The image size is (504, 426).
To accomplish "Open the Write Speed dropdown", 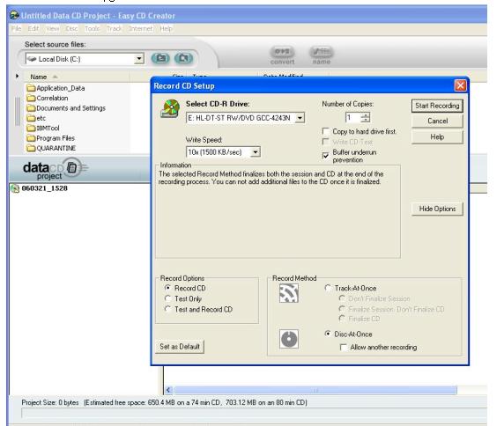I will [x=256, y=152].
